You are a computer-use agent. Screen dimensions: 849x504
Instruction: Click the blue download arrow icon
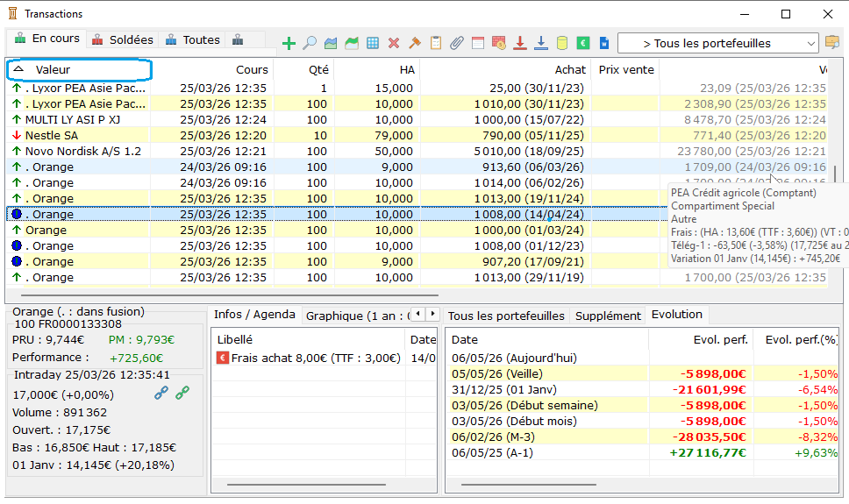(541, 43)
